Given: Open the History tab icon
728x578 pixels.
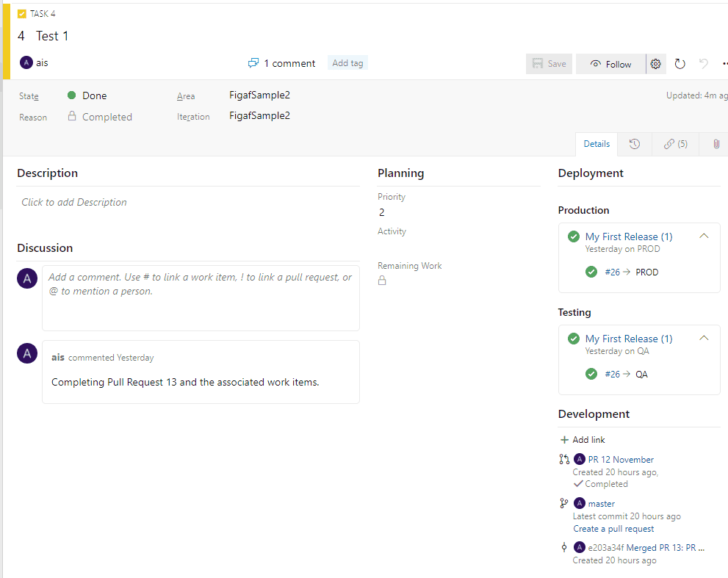Looking at the screenshot, I should (634, 144).
